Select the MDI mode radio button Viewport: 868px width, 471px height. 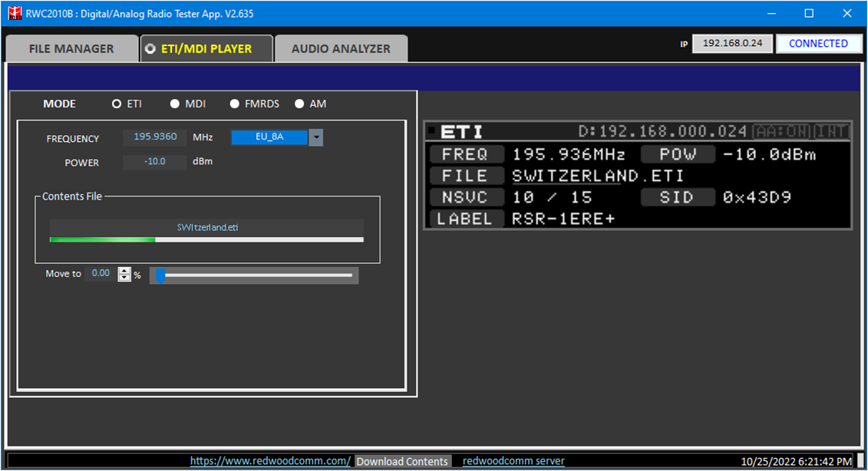(174, 104)
